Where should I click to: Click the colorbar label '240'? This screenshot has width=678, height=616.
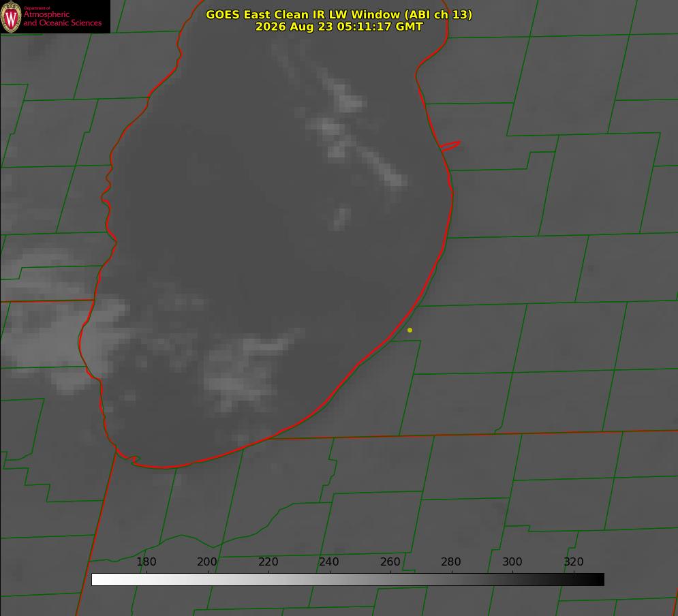[x=329, y=561]
